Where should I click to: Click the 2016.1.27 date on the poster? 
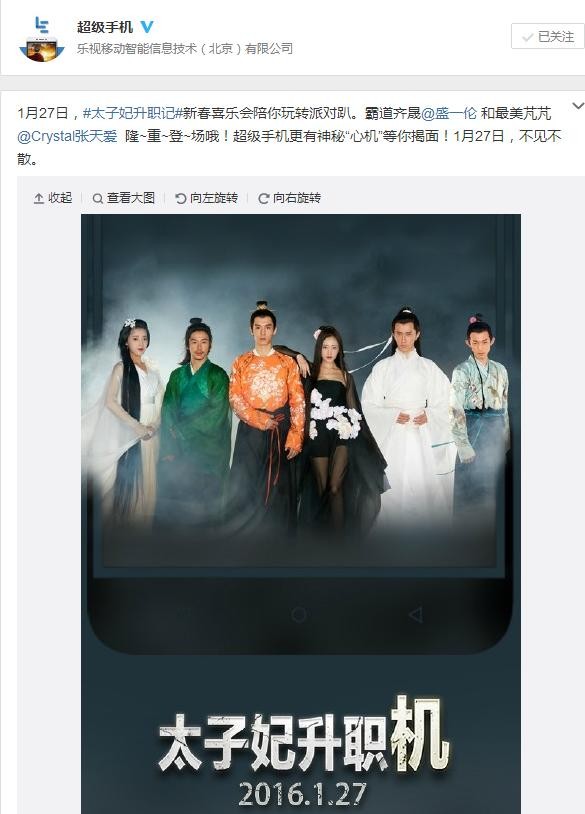(x=303, y=794)
